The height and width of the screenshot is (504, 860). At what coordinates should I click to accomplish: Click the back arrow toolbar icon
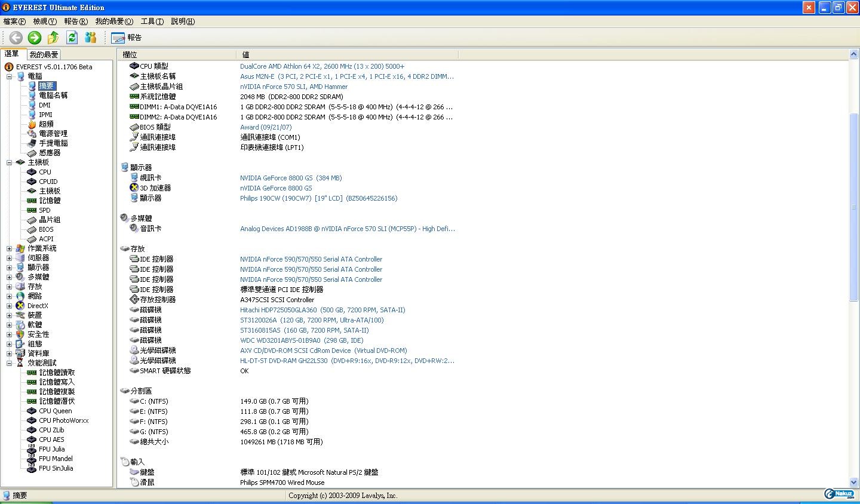(x=16, y=38)
